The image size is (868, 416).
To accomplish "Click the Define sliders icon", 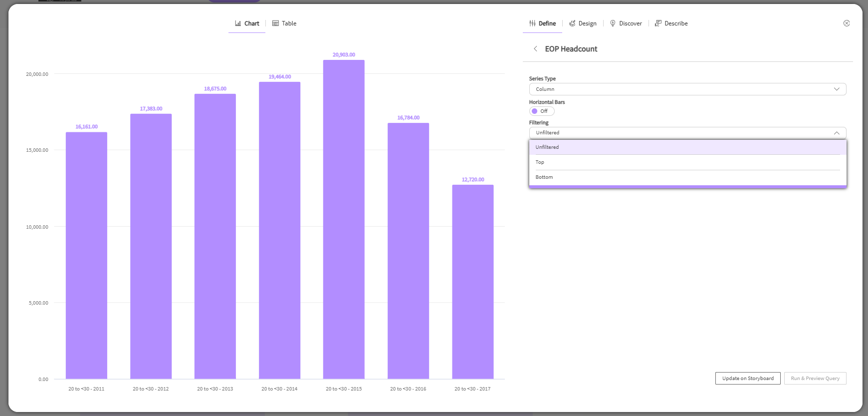I will (532, 23).
